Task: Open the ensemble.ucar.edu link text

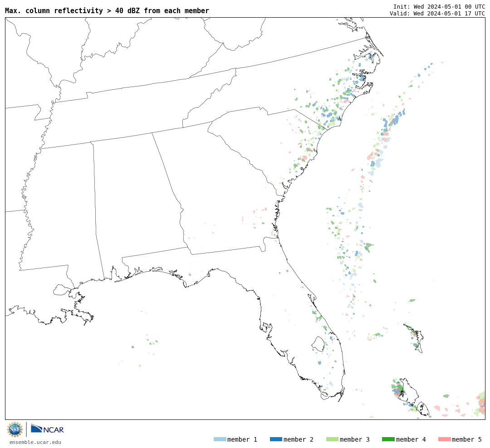Action: pyautogui.click(x=35, y=442)
